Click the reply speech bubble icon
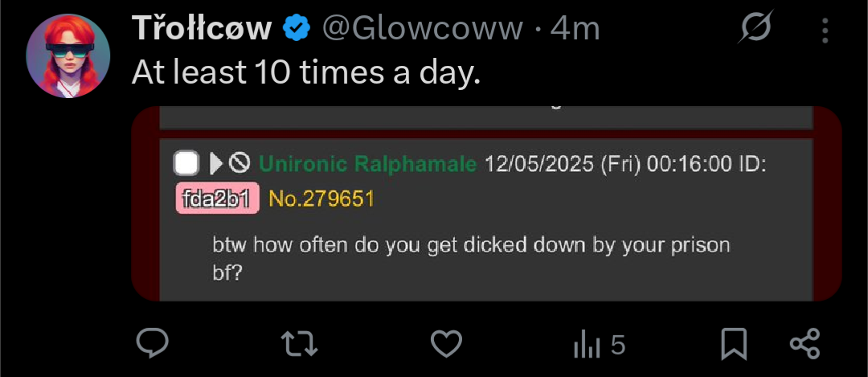 click(x=152, y=344)
